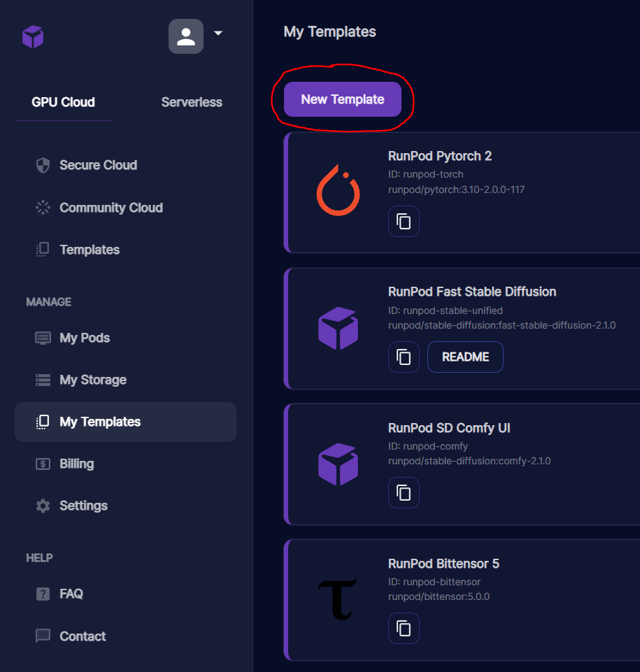The height and width of the screenshot is (672, 640).
Task: Switch to the GPU Cloud tab
Action: tap(64, 102)
